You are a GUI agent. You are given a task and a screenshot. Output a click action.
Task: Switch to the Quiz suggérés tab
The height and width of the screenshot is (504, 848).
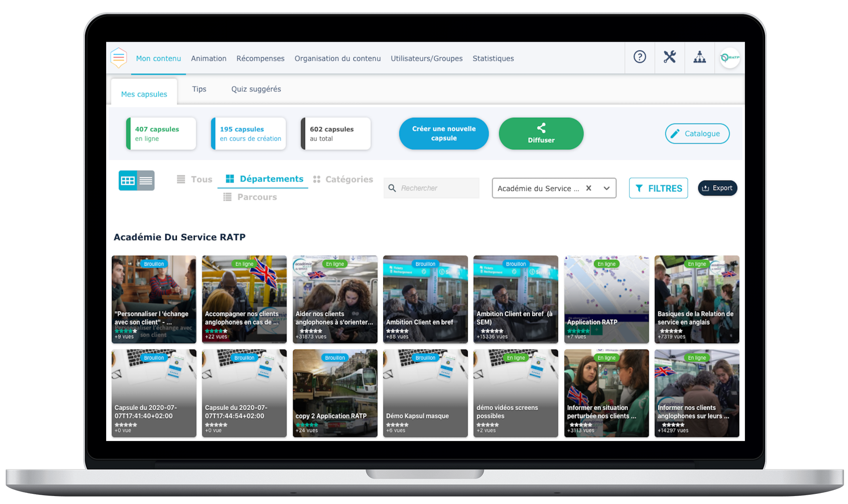pos(256,89)
